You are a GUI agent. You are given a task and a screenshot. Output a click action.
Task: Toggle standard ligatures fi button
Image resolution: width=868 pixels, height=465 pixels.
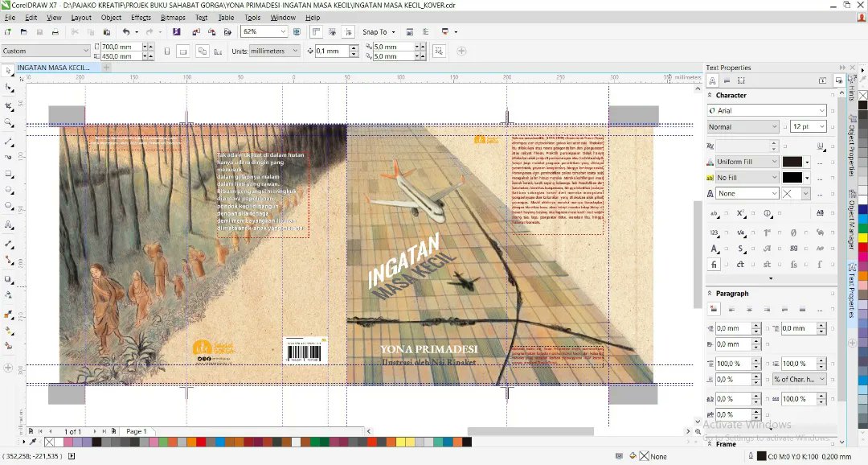point(714,265)
